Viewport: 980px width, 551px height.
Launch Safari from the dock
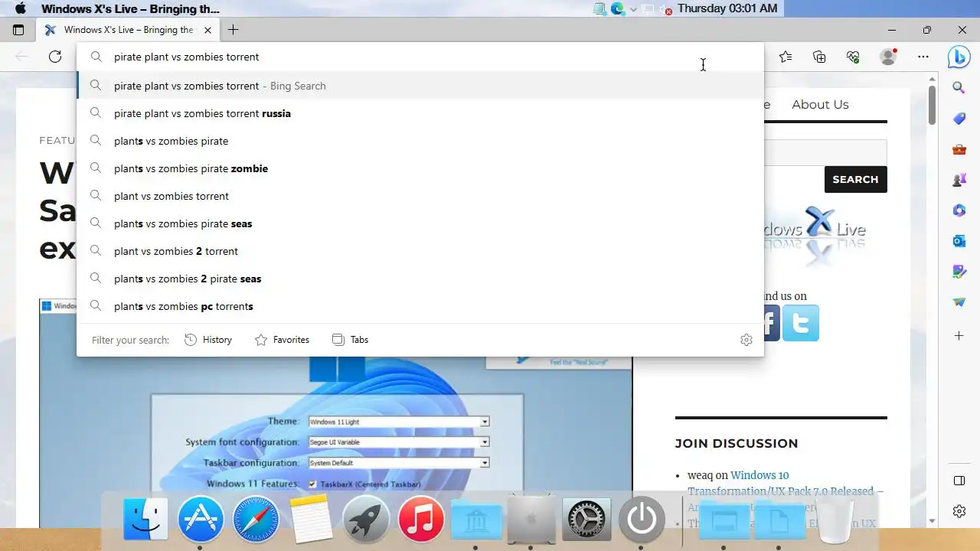pyautogui.click(x=256, y=519)
